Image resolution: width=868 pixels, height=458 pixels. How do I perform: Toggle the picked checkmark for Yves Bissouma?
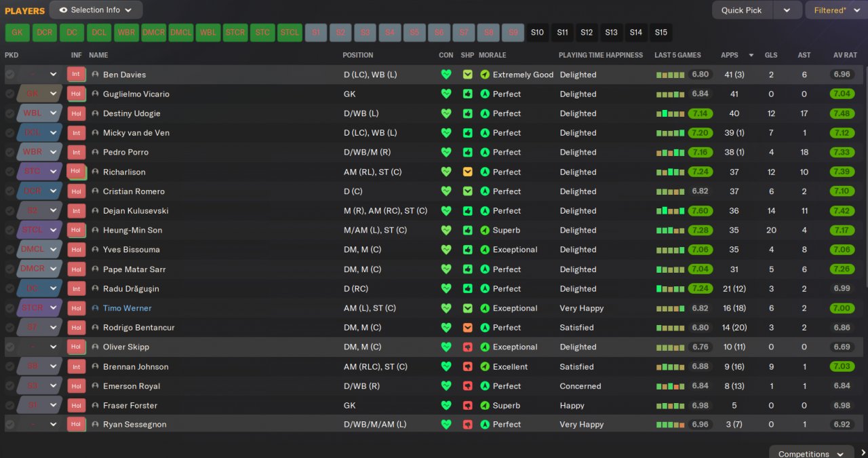click(9, 250)
